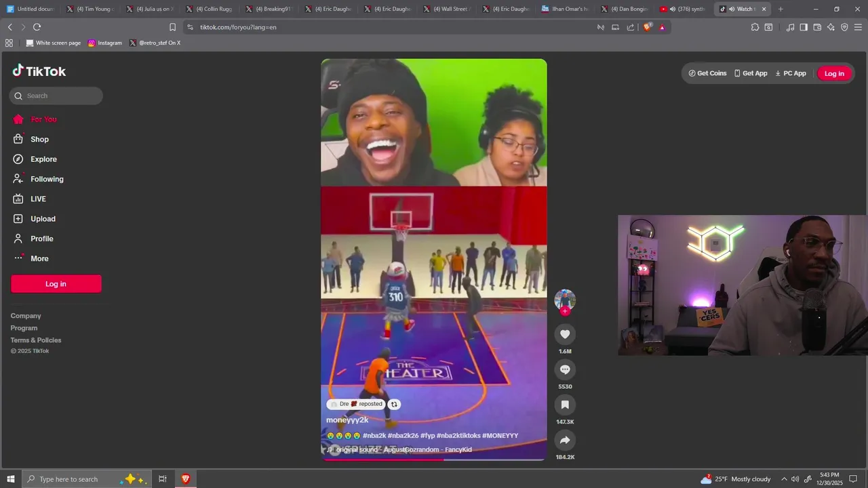Reload the current page
This screenshot has height=488, width=868.
[37, 27]
